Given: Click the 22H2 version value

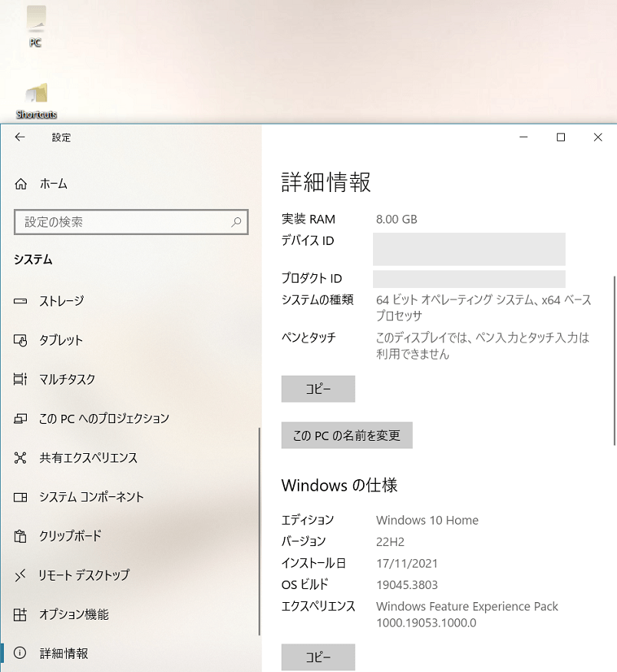Looking at the screenshot, I should [390, 542].
